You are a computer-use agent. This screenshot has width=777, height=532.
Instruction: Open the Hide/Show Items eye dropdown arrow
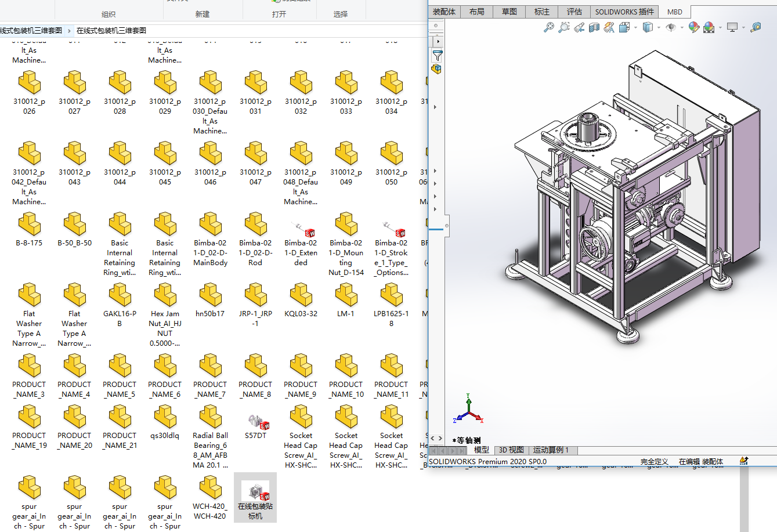[682, 27]
